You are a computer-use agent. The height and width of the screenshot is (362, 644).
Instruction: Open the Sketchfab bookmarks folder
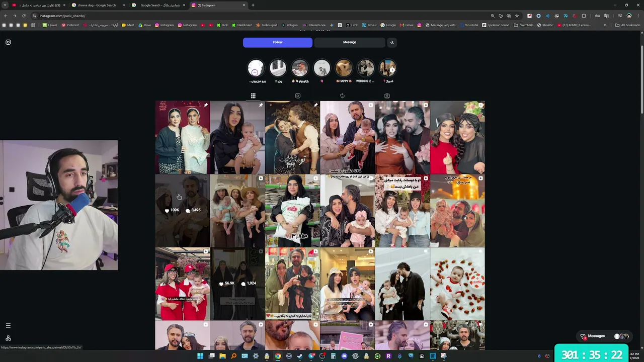(523, 25)
